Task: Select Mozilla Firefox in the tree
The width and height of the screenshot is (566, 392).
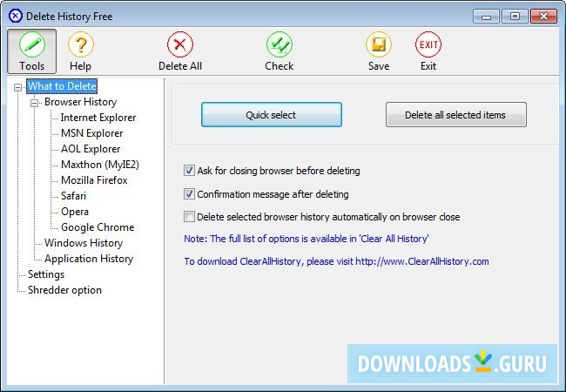Action: coord(94,180)
